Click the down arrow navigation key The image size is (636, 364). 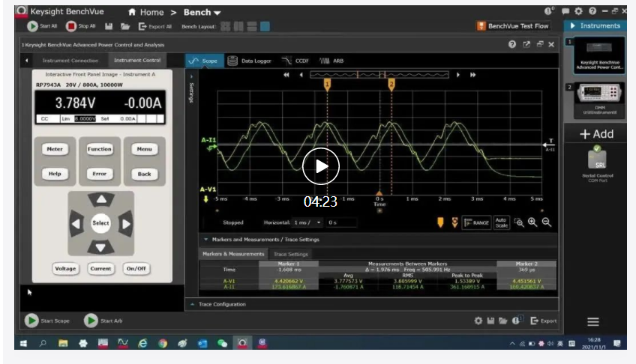pos(101,247)
